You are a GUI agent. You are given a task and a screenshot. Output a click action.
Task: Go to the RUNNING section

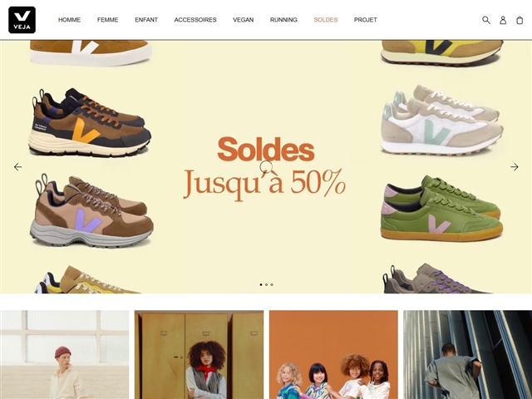pyautogui.click(x=283, y=20)
